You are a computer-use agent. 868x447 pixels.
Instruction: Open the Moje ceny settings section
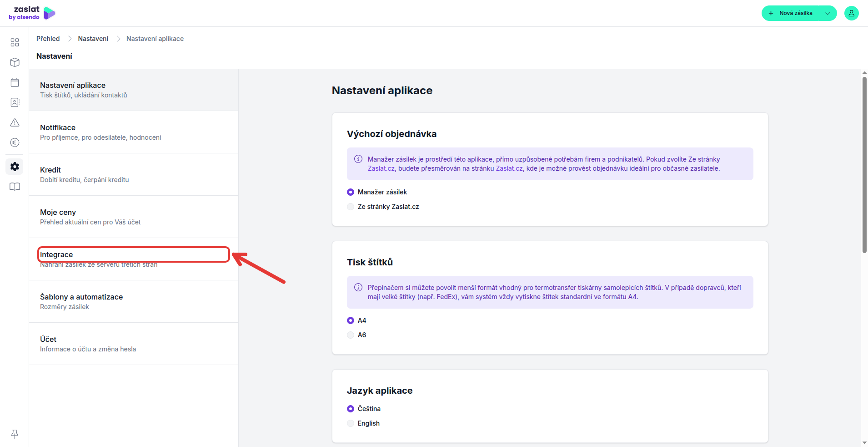tap(134, 217)
